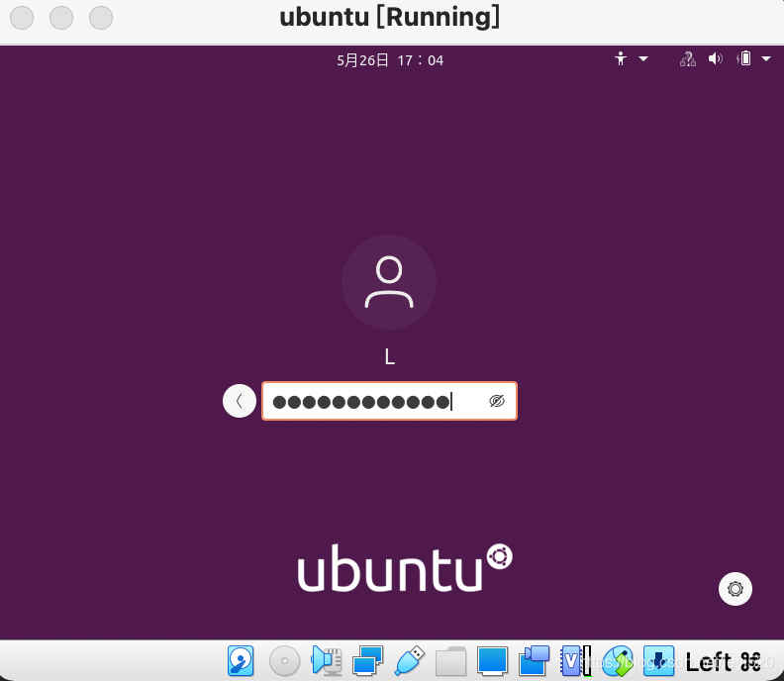Click the user avatar circle
Screen dimensions: 784x681
[x=389, y=282]
